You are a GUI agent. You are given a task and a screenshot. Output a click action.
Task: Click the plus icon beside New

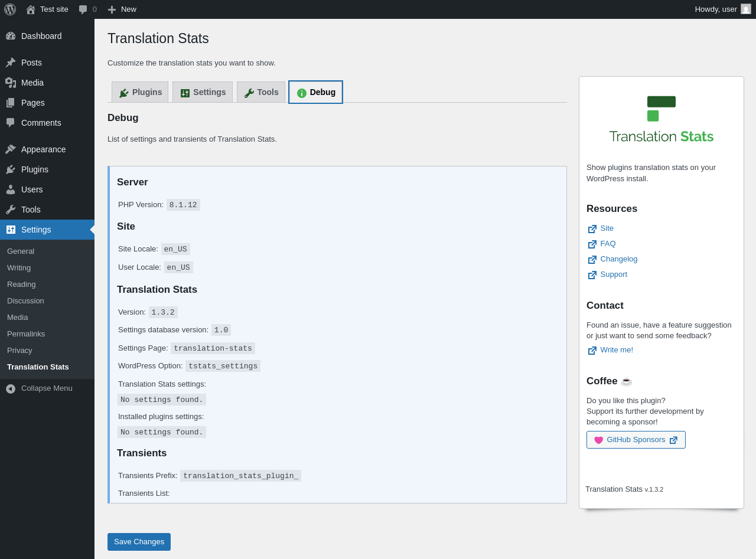coord(112,9)
